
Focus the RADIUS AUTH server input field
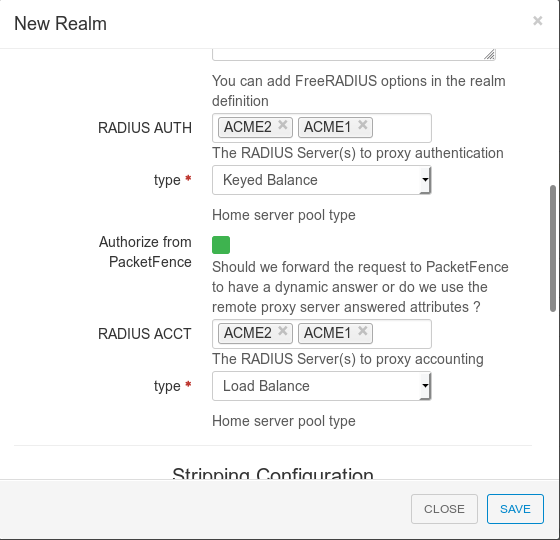pyautogui.click(x=402, y=128)
